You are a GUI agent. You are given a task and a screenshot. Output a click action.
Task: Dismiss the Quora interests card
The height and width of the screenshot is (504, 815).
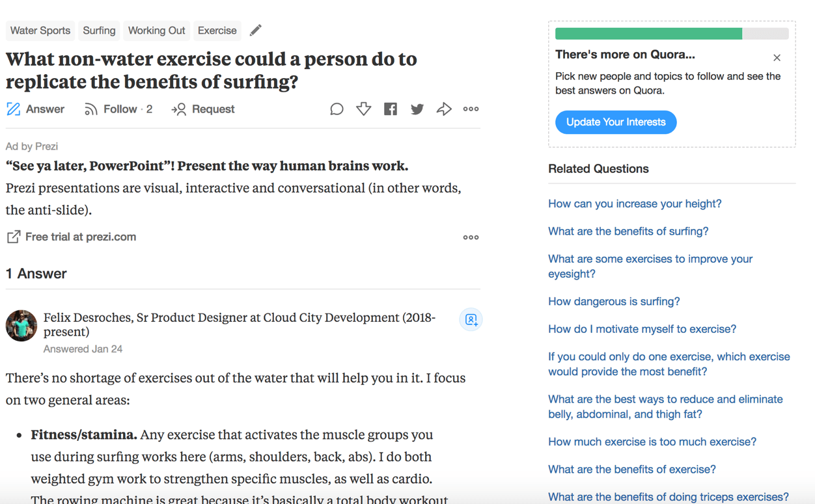[777, 57]
